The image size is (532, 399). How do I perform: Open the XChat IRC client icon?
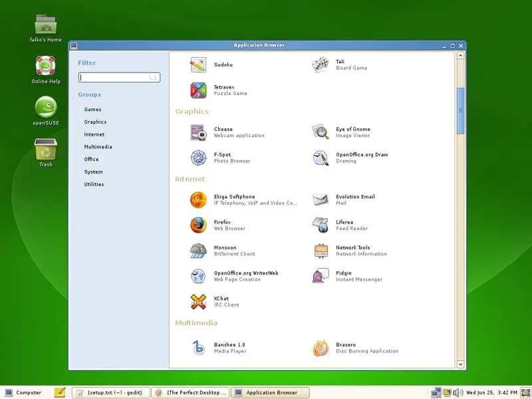tap(198, 302)
